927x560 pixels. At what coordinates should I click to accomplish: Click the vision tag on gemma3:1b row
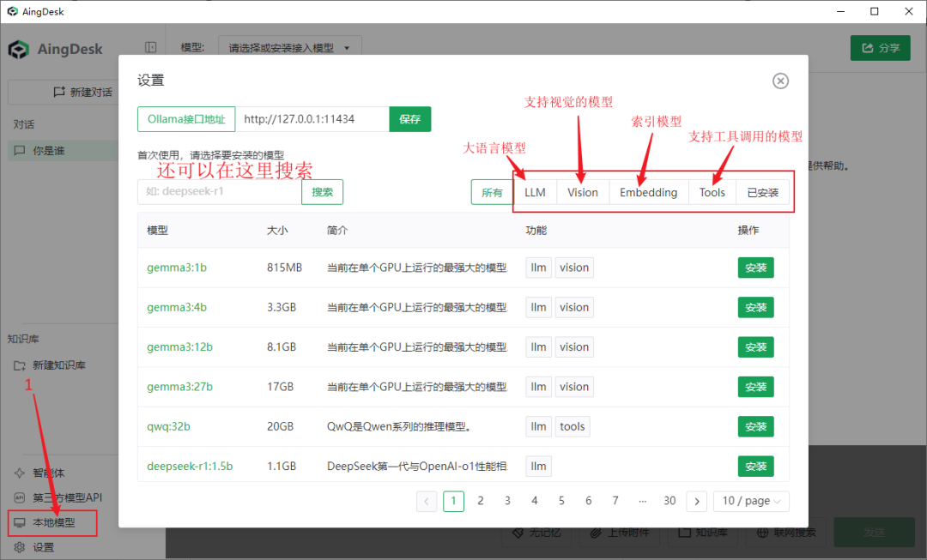point(574,268)
